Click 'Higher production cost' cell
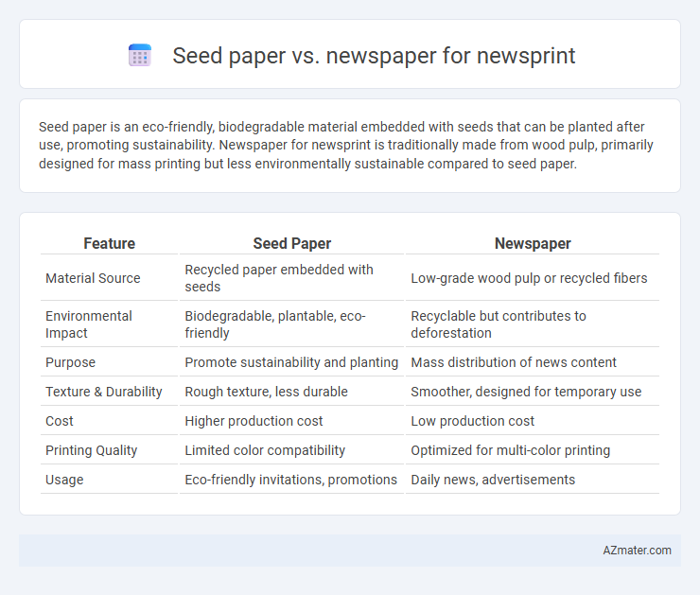This screenshot has height=595, width=700. click(x=291, y=421)
